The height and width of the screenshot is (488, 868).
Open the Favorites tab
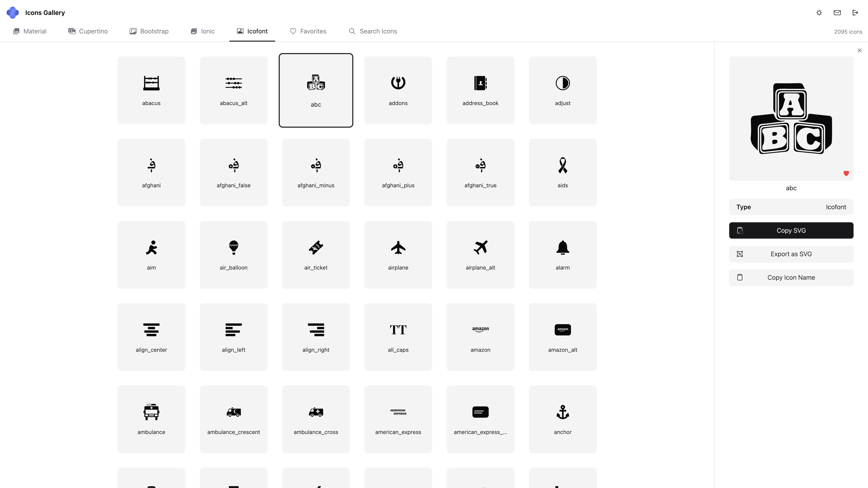[x=308, y=31]
